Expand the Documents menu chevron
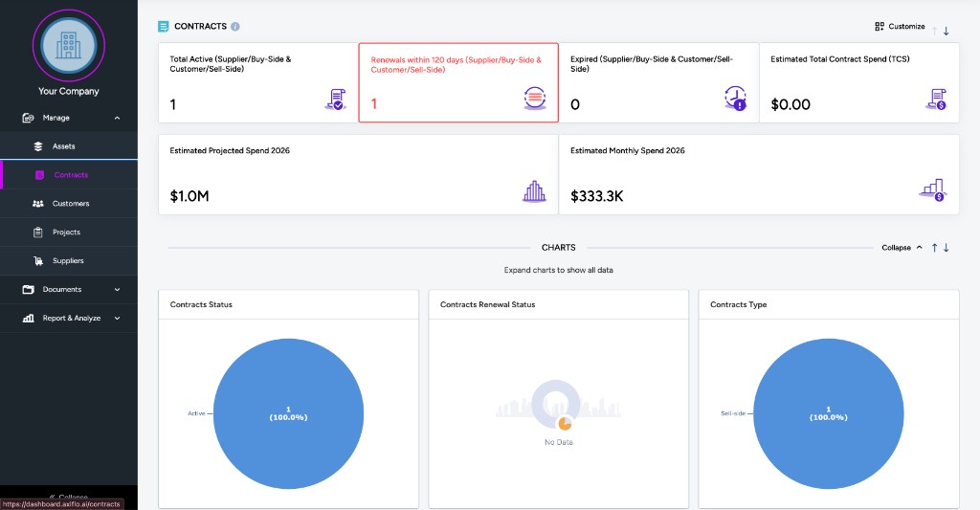The height and width of the screenshot is (510, 980). 117,289
